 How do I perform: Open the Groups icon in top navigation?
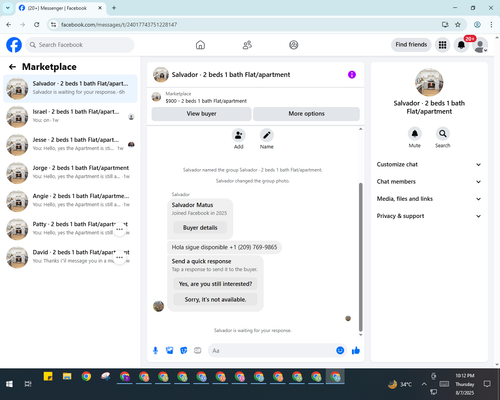[x=294, y=45]
